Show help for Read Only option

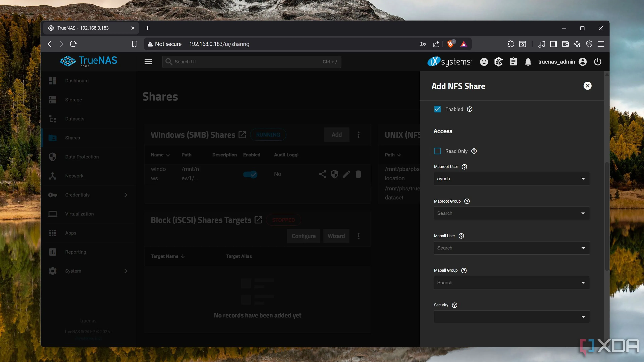[x=474, y=151]
